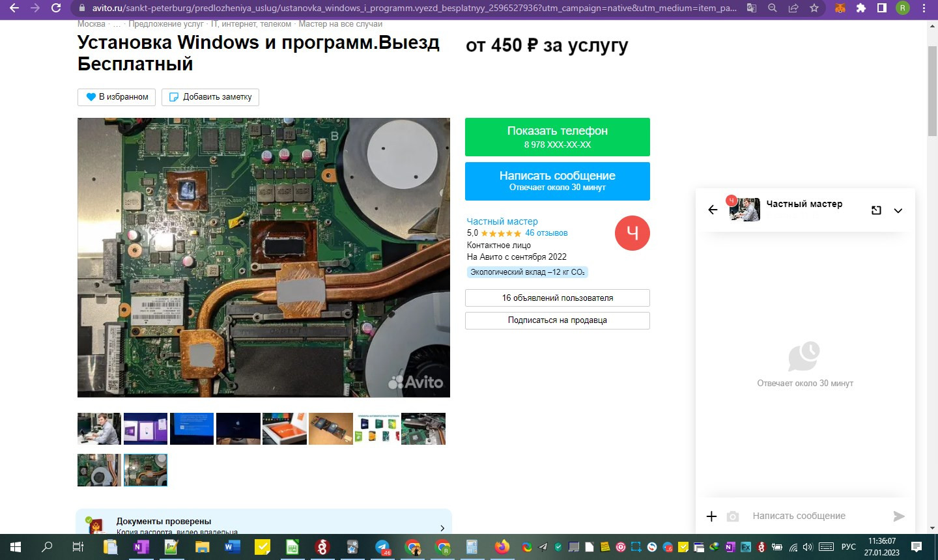Click Показать телефон green button
The width and height of the screenshot is (938, 560).
558,137
